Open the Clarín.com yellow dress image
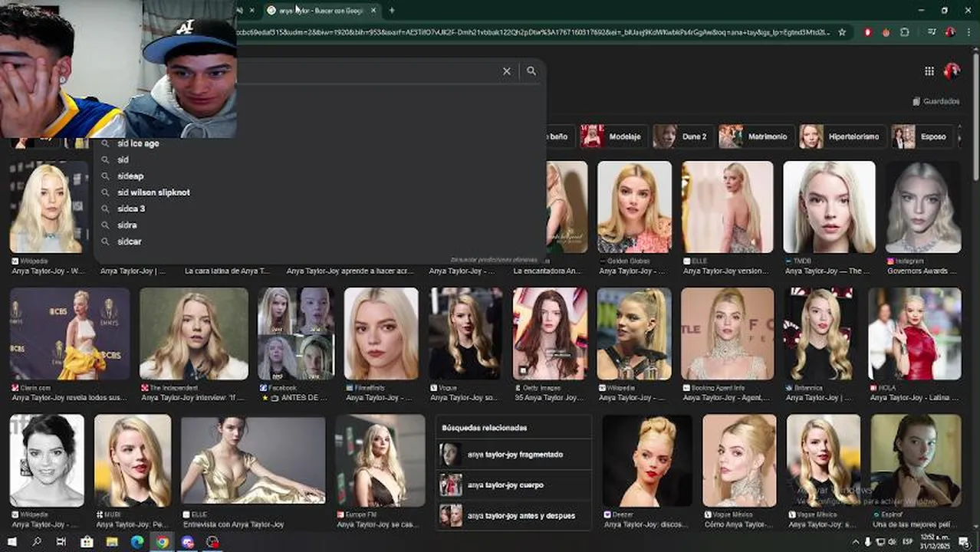Screen dimensions: 980x552 pos(70,333)
